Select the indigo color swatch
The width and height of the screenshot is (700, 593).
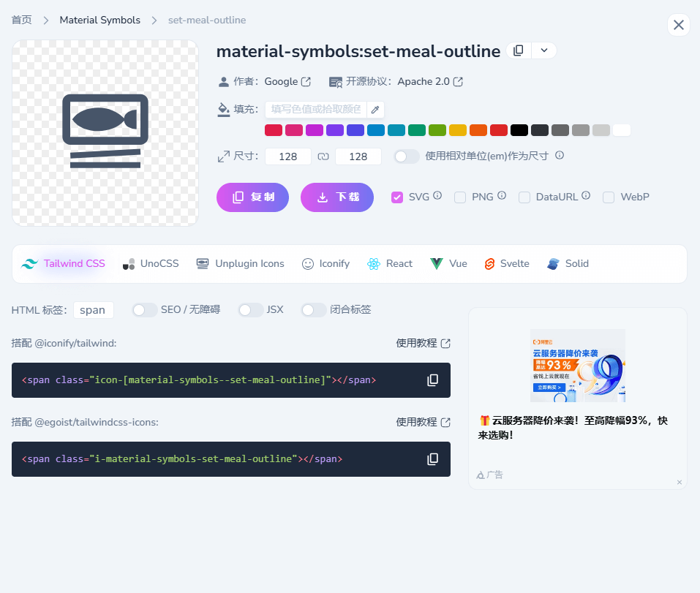pyautogui.click(x=355, y=130)
